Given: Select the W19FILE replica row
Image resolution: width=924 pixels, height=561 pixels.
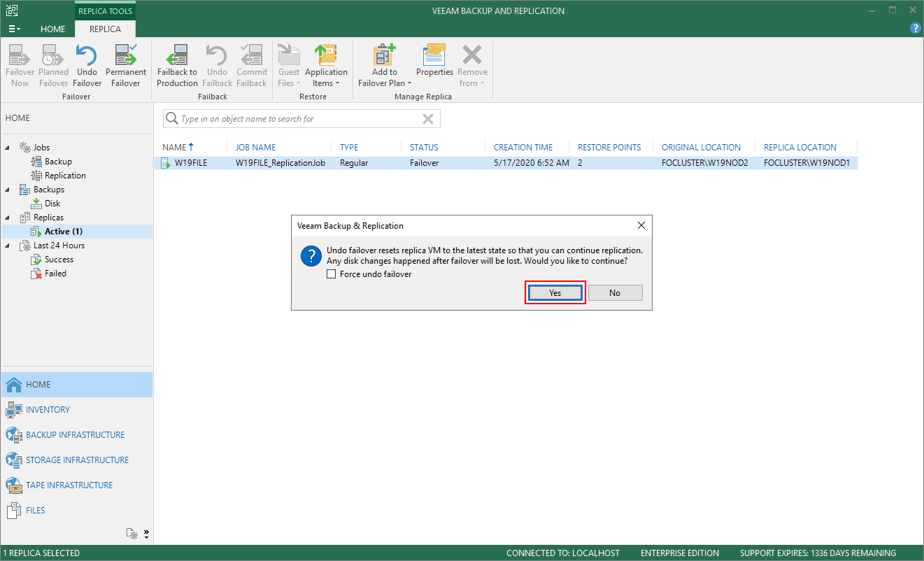Looking at the screenshot, I should pyautogui.click(x=507, y=163).
